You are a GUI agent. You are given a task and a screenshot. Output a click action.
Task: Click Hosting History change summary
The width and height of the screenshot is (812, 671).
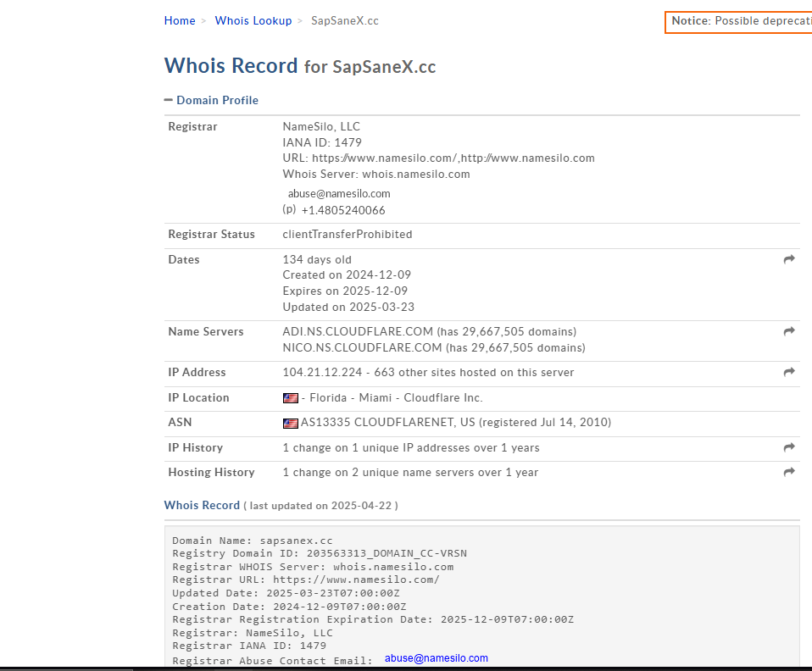coord(410,472)
